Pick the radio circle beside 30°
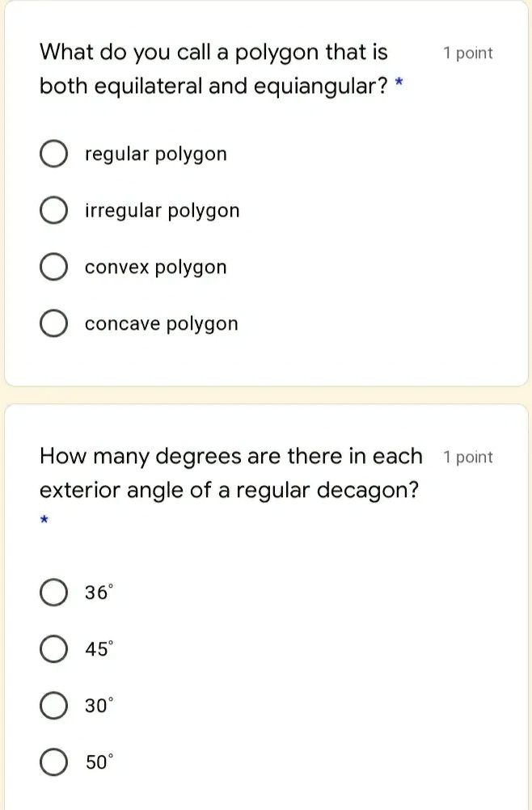This screenshot has width=532, height=810. (x=53, y=706)
